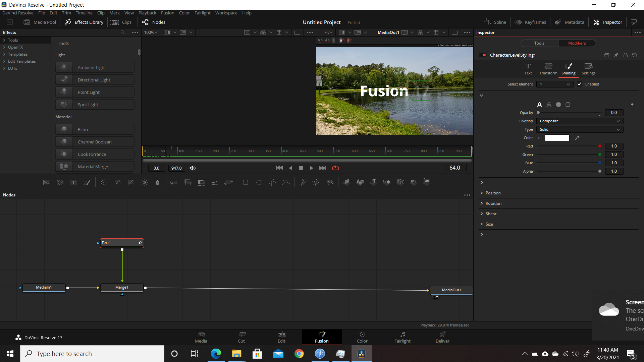This screenshot has height=362, width=644.
Task: Select the Paint brush tool
Action: coord(87,182)
